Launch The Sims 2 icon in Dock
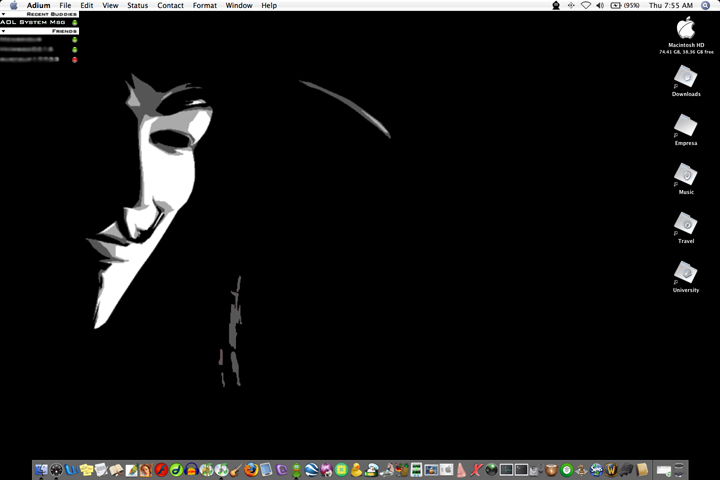 (596, 470)
